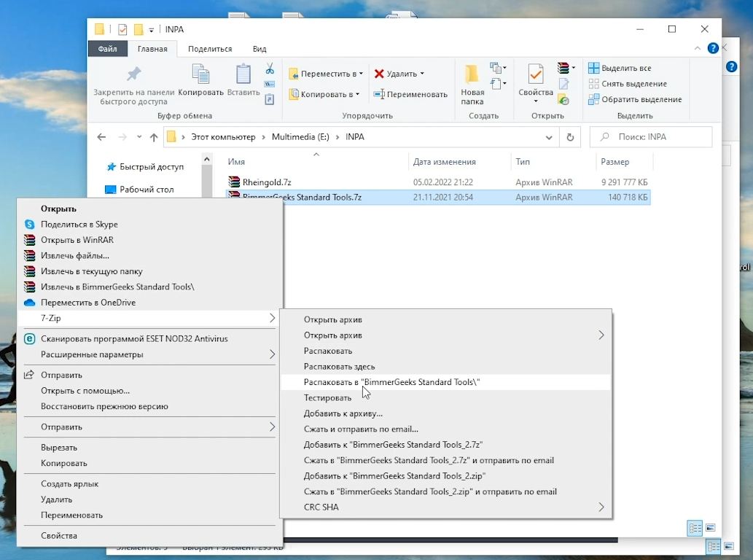The image size is (753, 560).
Task: Click the WinRAR open icon in ribbon
Action: pyautogui.click(x=563, y=68)
